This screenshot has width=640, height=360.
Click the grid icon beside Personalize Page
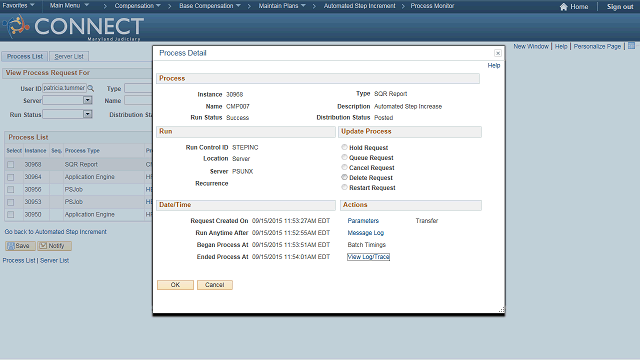click(631, 46)
